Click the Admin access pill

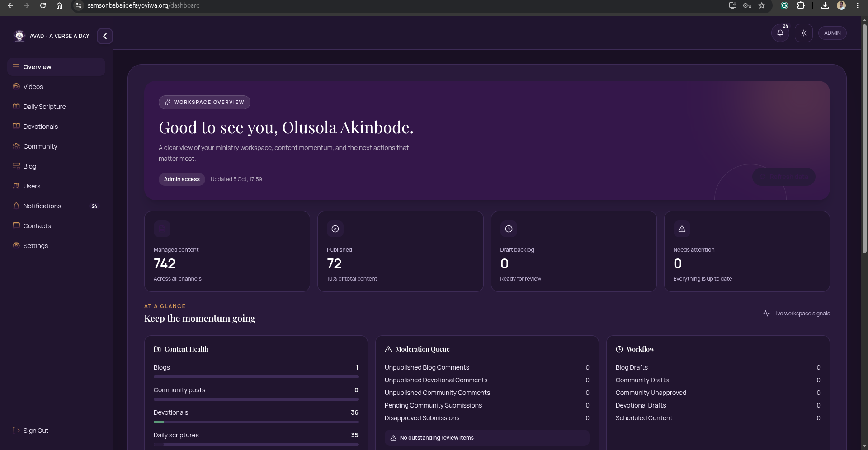coord(182,179)
